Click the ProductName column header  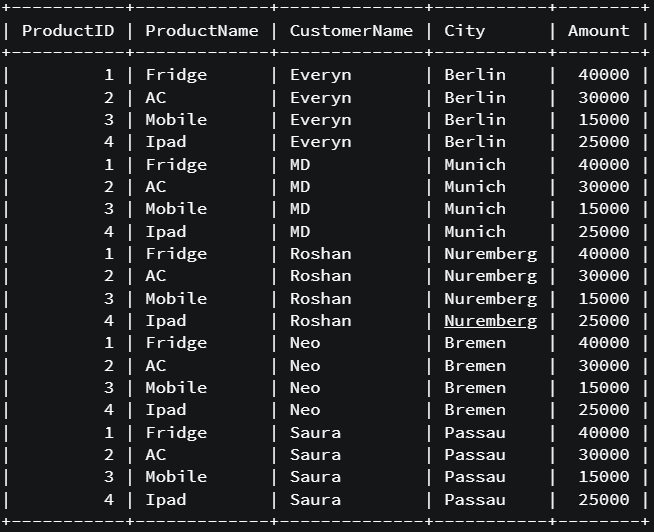[202, 30]
